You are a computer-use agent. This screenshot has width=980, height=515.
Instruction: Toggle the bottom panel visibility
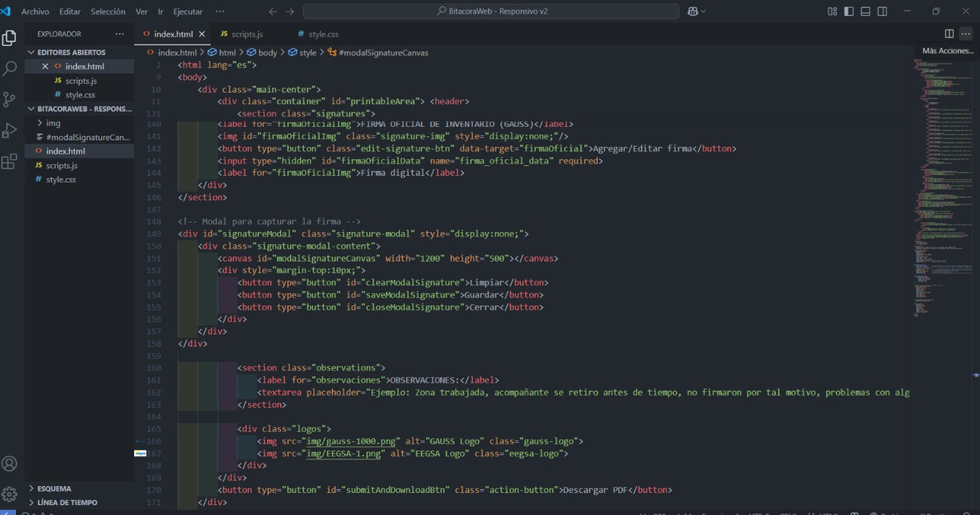click(x=866, y=11)
